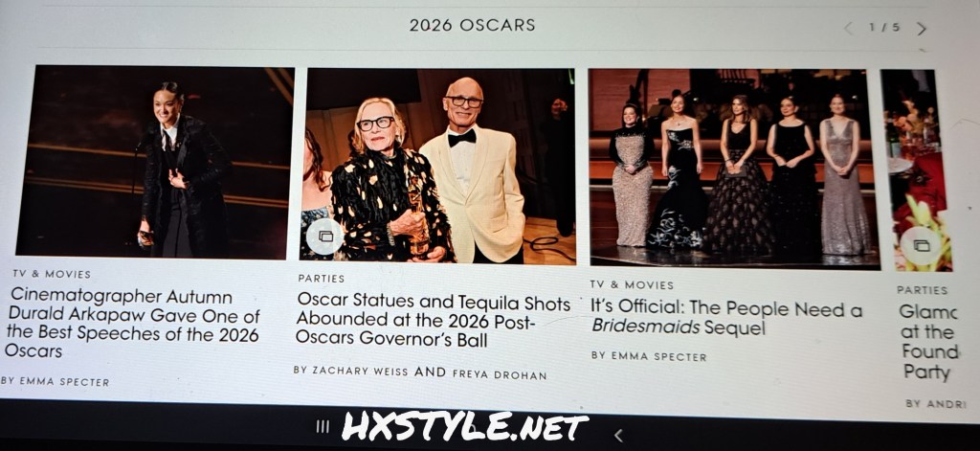Select TV & Movies tag above Arkapaw article
This screenshot has height=451, width=980.
[x=52, y=274]
